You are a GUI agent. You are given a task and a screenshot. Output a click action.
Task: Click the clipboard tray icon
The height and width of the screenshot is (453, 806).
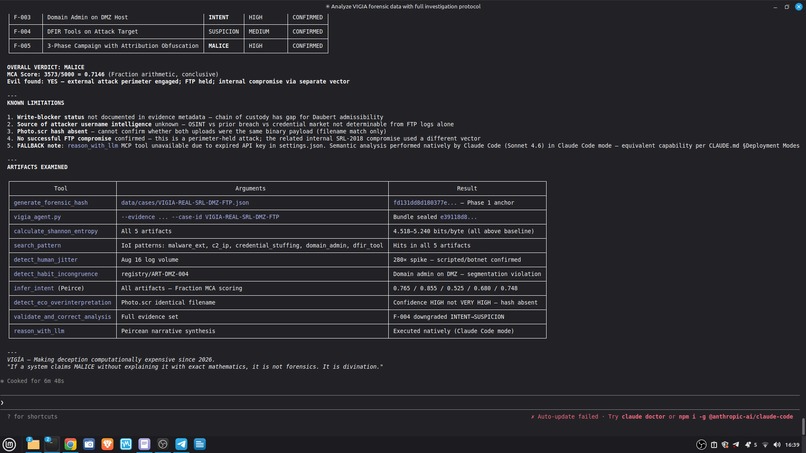[x=714, y=445]
